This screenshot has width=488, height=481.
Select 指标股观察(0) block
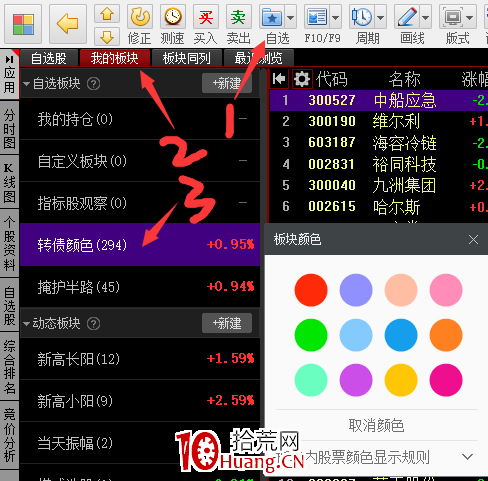tap(140, 203)
